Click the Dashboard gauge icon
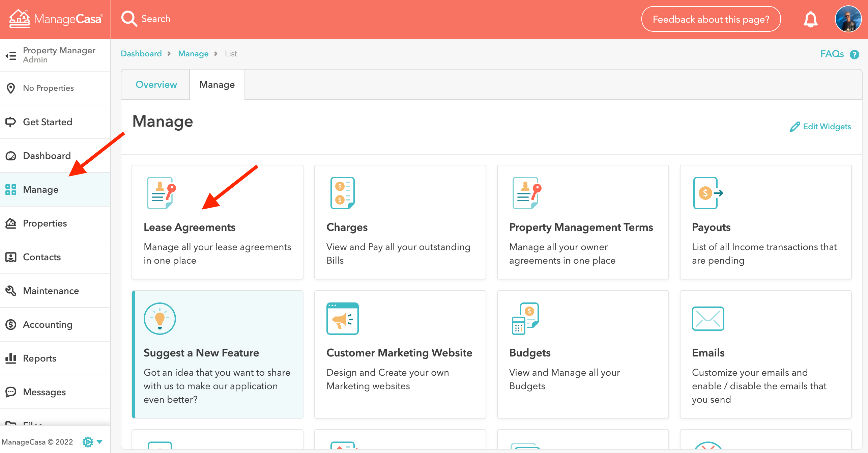Viewport: 868px width, 453px height. click(x=11, y=156)
